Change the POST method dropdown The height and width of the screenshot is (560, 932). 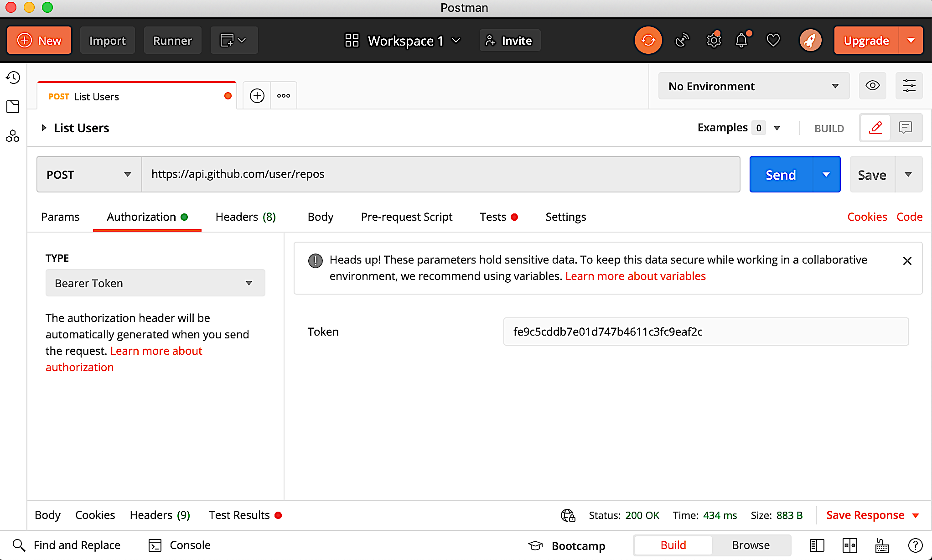(89, 174)
